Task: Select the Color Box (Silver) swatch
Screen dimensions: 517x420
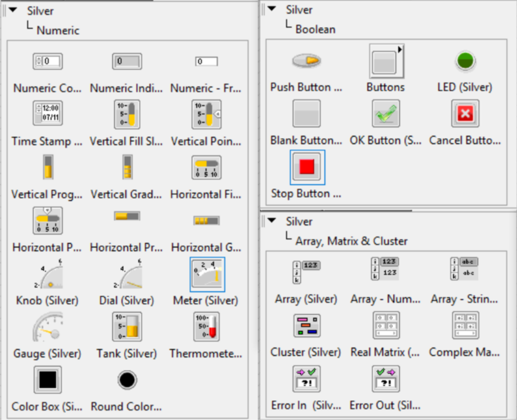Action: coord(47,380)
